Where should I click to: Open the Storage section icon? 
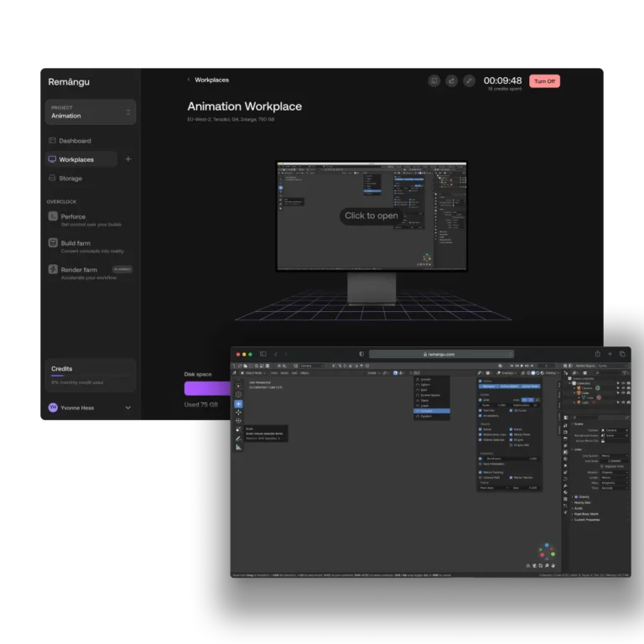(52, 179)
